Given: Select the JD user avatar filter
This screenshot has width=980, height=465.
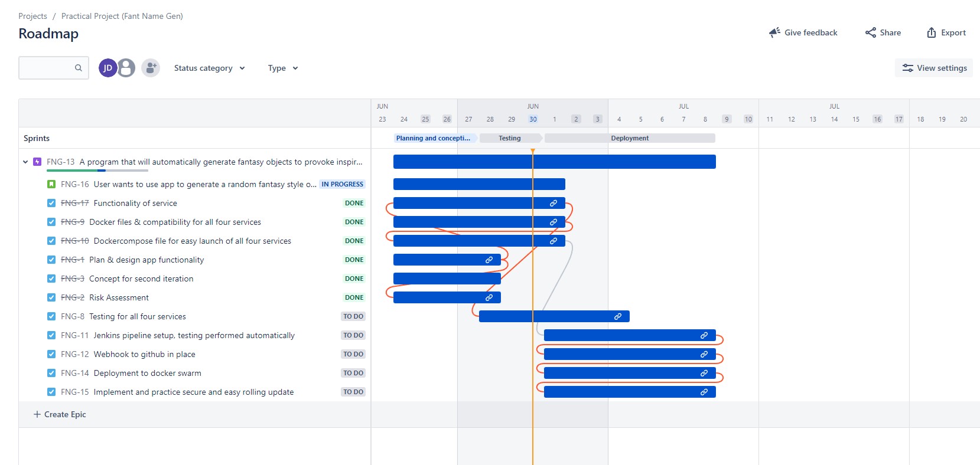Looking at the screenshot, I should pyautogui.click(x=108, y=68).
